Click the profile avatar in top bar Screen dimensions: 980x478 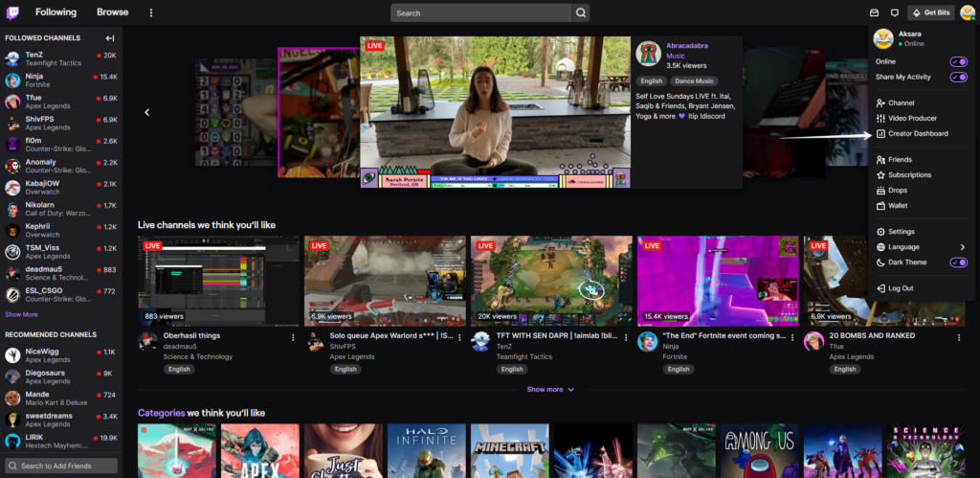click(968, 12)
